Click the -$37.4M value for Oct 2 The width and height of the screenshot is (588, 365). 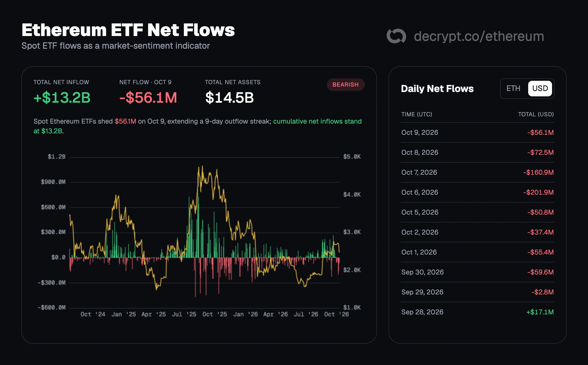[540, 232]
